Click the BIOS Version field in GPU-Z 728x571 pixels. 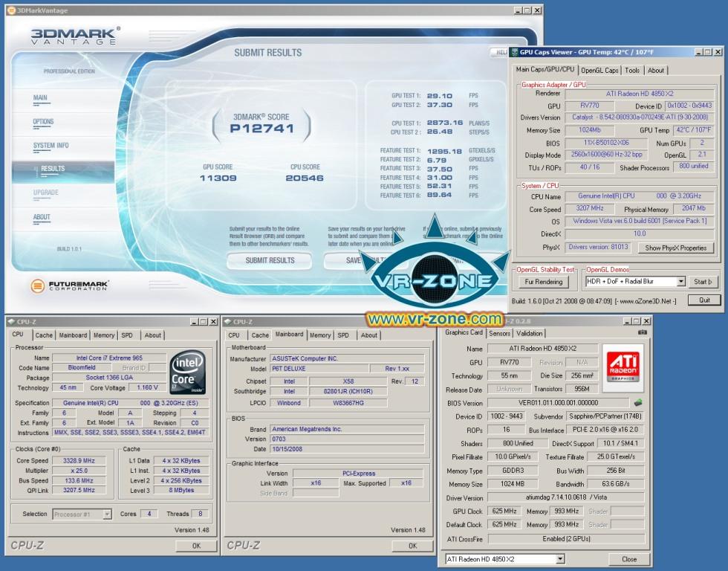[x=559, y=402]
